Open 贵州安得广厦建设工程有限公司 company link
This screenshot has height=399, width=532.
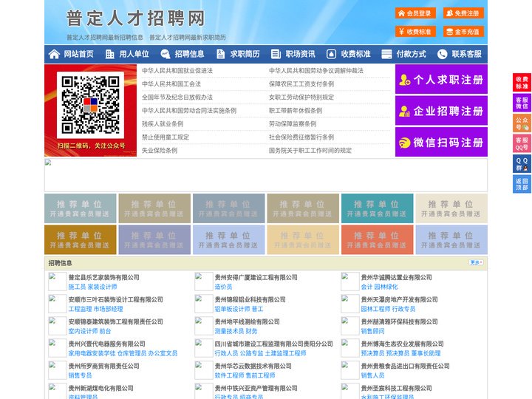(x=256, y=277)
